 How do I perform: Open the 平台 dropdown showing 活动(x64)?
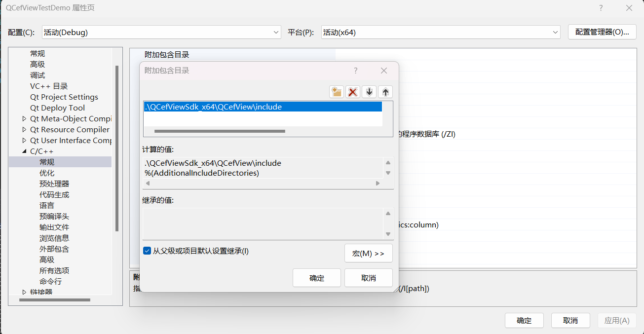click(x=441, y=32)
